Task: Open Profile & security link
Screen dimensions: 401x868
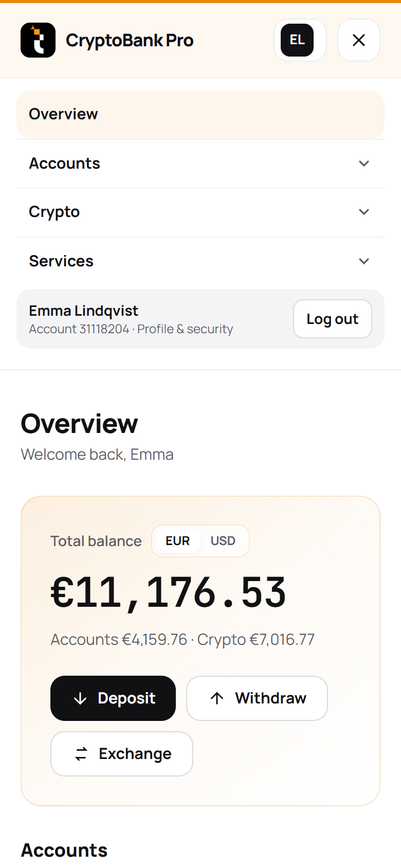Action: point(185,329)
